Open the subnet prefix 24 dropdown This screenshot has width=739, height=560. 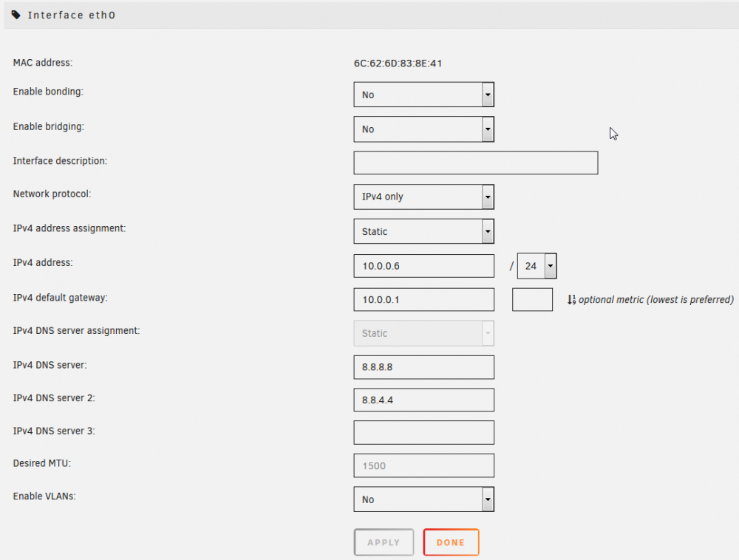[x=537, y=266]
